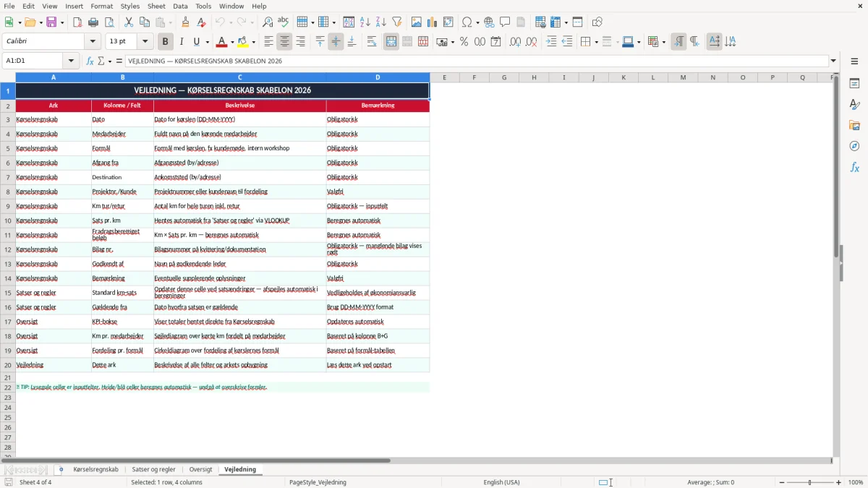
Task: Open the Tools menu
Action: (x=203, y=6)
